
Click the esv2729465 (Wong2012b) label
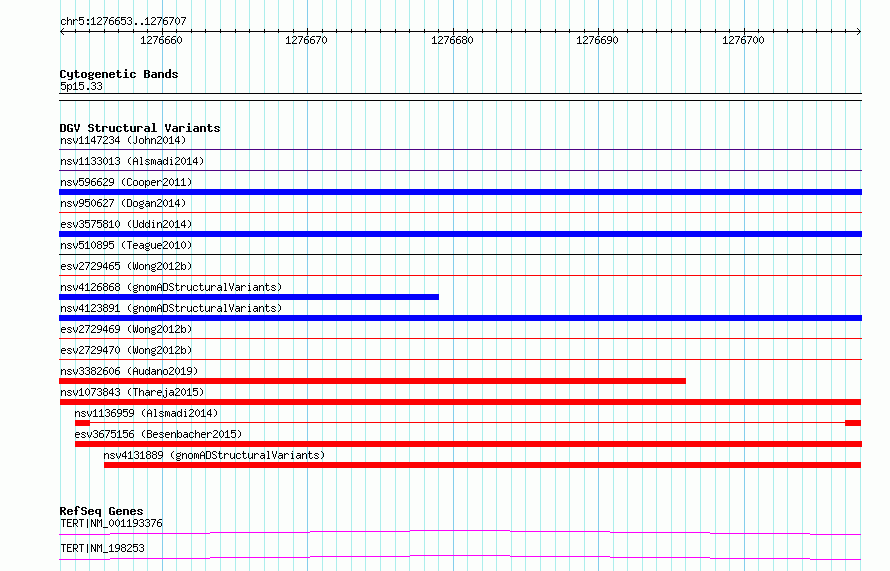pyautogui.click(x=126, y=266)
